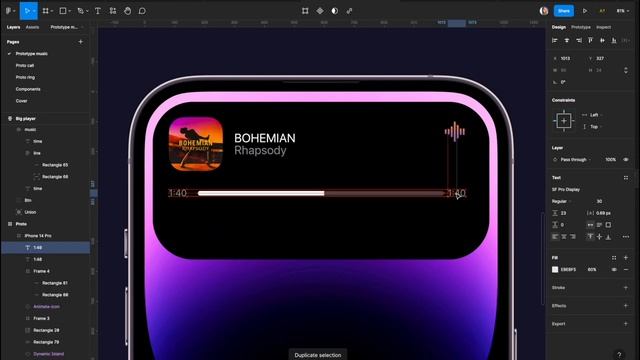Open Pass through blend mode dropdown
This screenshot has height=360, width=640.
click(x=575, y=160)
